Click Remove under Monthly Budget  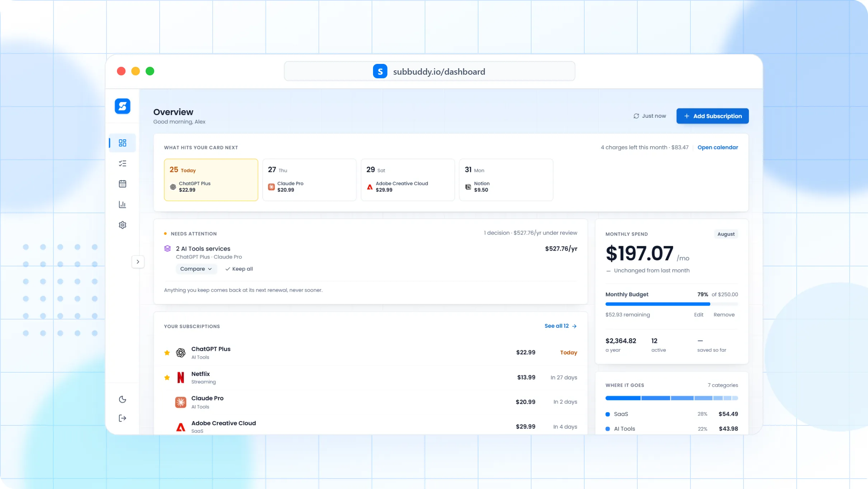(x=724, y=315)
